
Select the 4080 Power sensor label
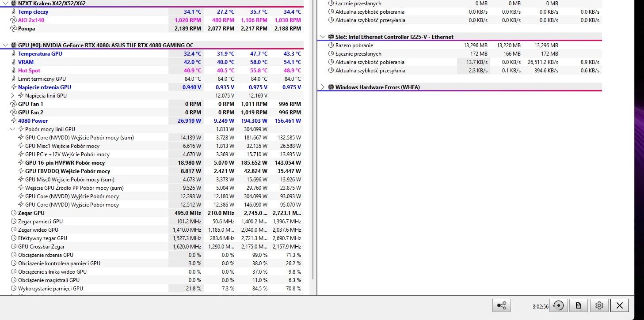33,121
